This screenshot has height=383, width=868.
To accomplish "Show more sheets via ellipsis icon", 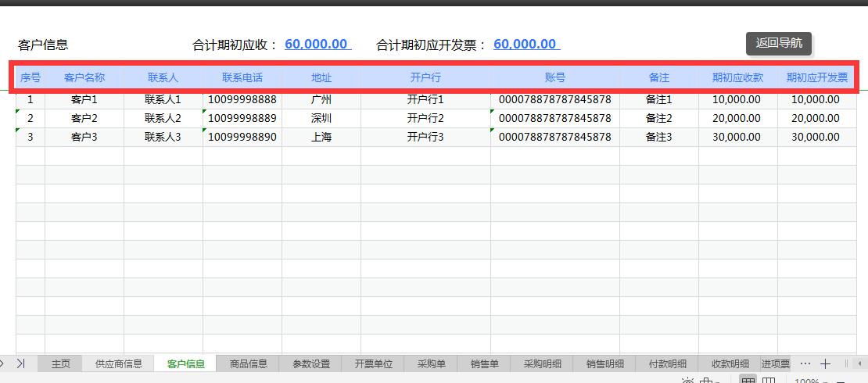I will (805, 363).
